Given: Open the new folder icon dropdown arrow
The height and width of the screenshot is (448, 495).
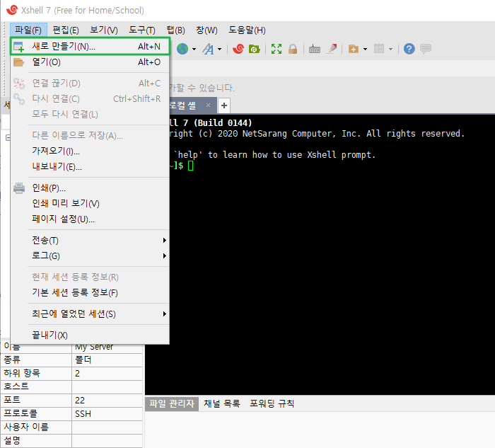Looking at the screenshot, I should point(365,49).
